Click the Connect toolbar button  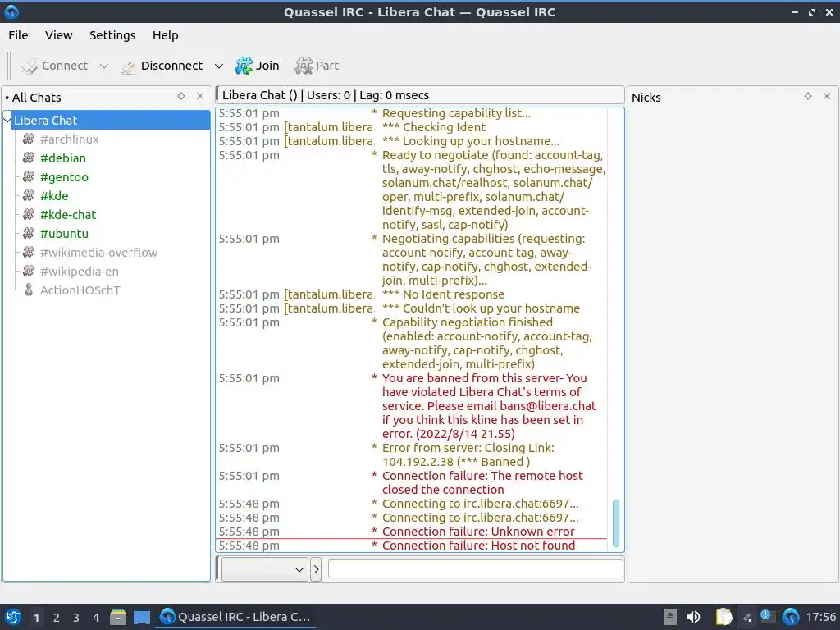tap(54, 66)
